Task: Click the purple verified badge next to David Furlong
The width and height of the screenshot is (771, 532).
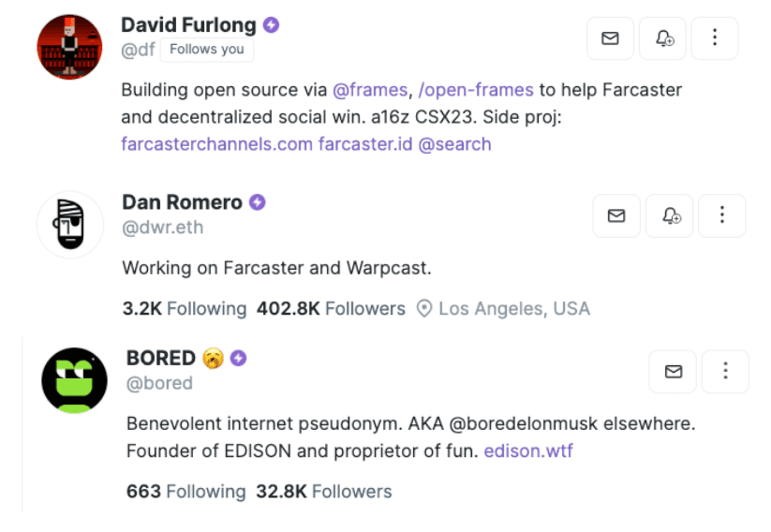Action: (271, 25)
